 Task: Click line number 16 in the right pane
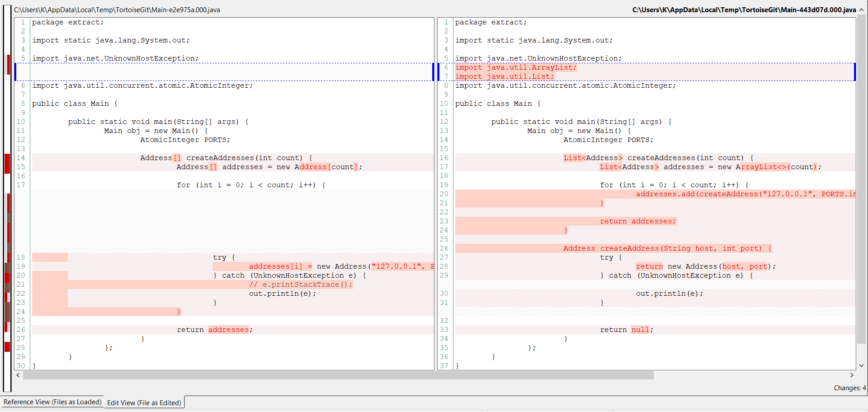tap(444, 157)
